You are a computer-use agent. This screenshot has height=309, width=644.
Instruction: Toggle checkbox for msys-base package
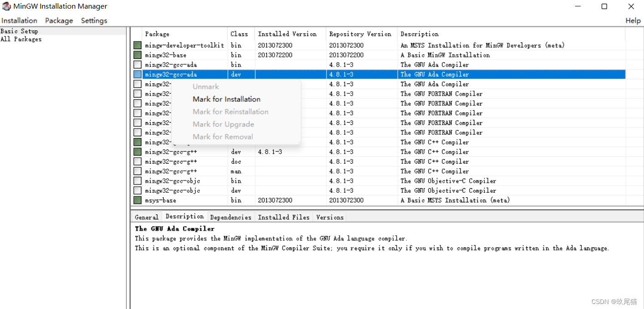point(137,200)
